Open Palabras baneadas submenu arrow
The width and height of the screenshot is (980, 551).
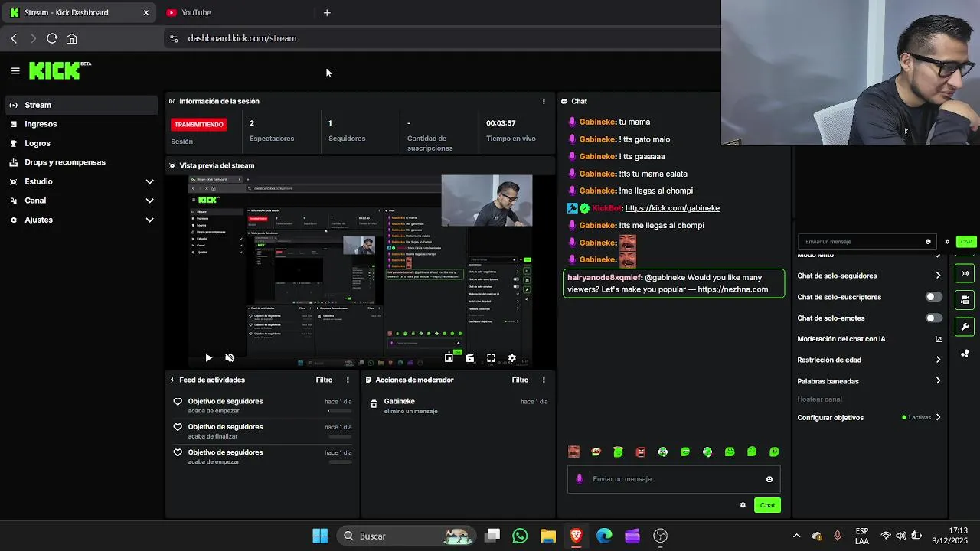[x=938, y=381]
